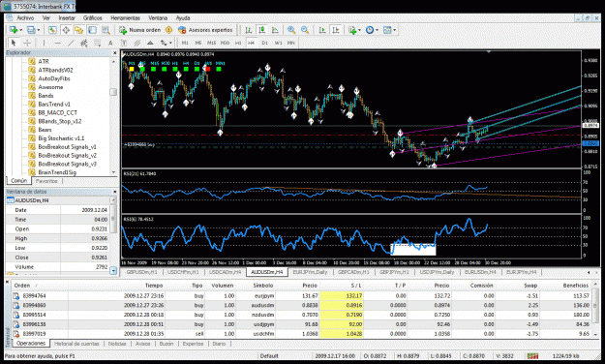Switch timeframe to M30

225,43
